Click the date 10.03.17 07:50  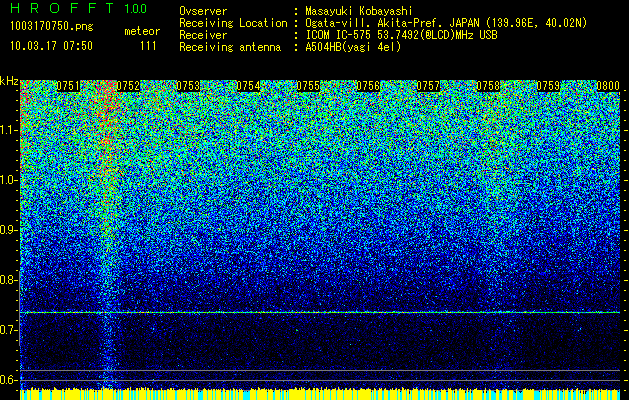[51, 46]
